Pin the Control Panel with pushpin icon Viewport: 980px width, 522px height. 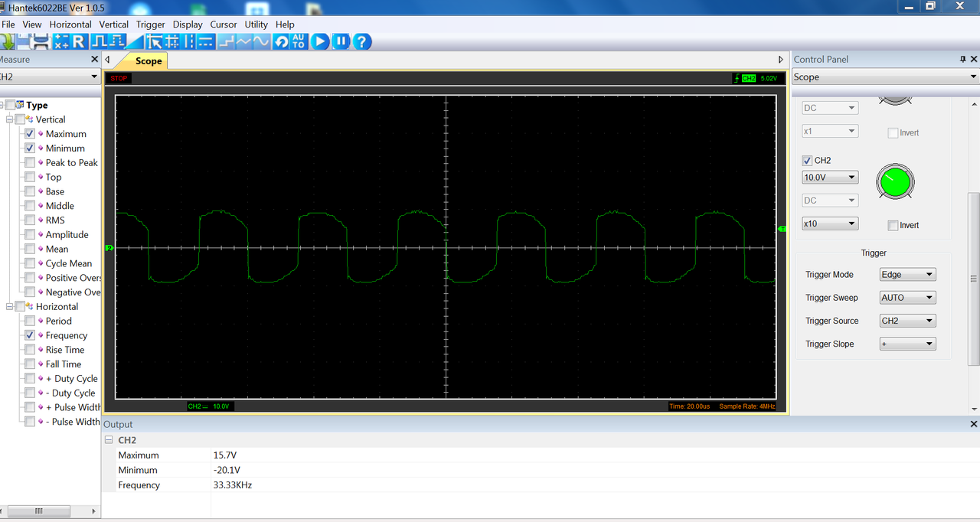click(962, 59)
